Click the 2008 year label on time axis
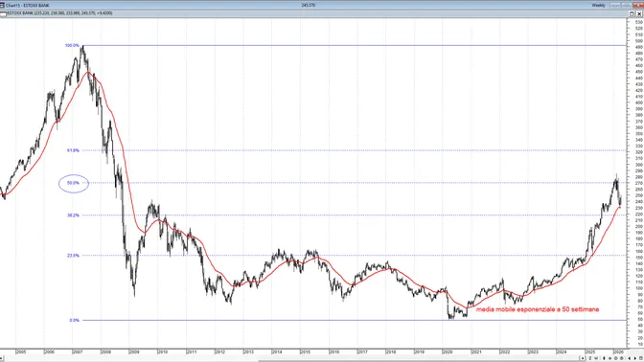Screen dimensions: 644x362 tap(105, 351)
